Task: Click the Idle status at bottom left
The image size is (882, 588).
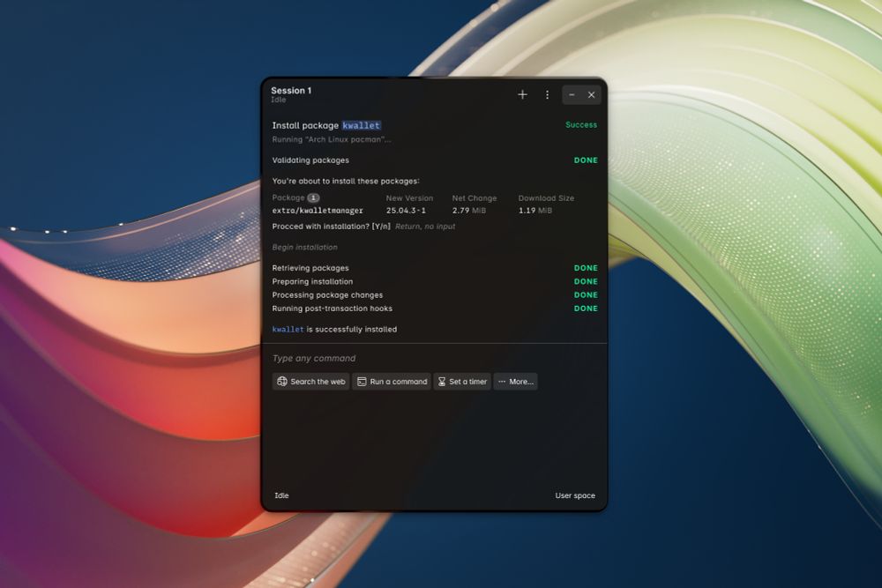Action: (x=282, y=495)
